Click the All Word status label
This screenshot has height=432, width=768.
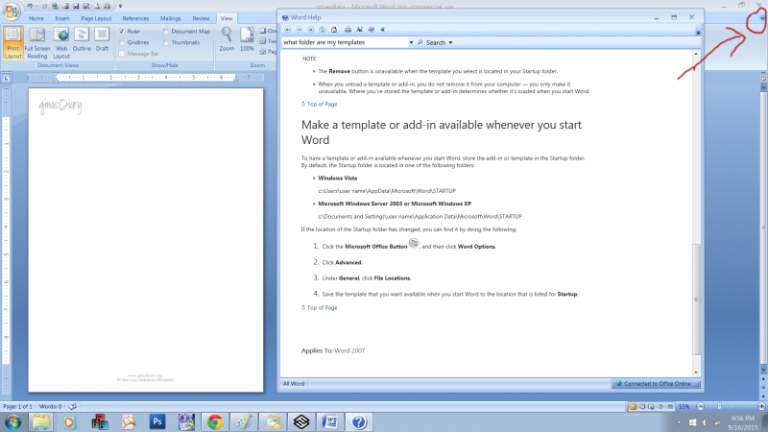(293, 384)
